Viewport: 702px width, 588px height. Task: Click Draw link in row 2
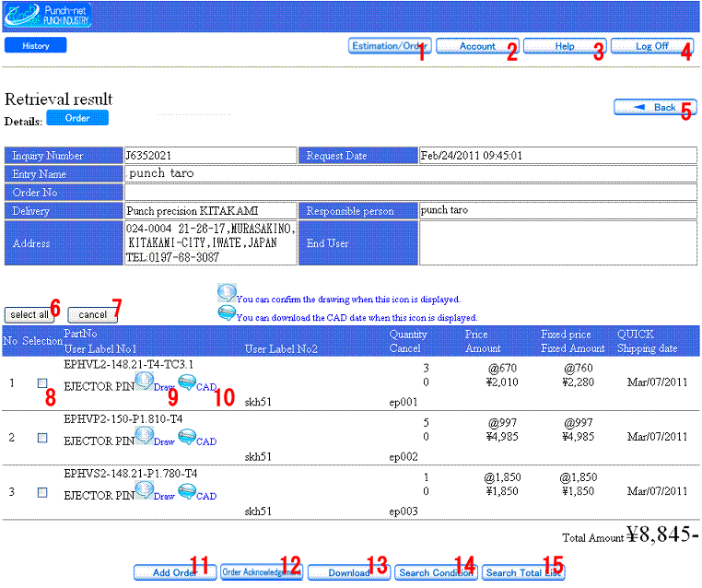click(x=164, y=441)
